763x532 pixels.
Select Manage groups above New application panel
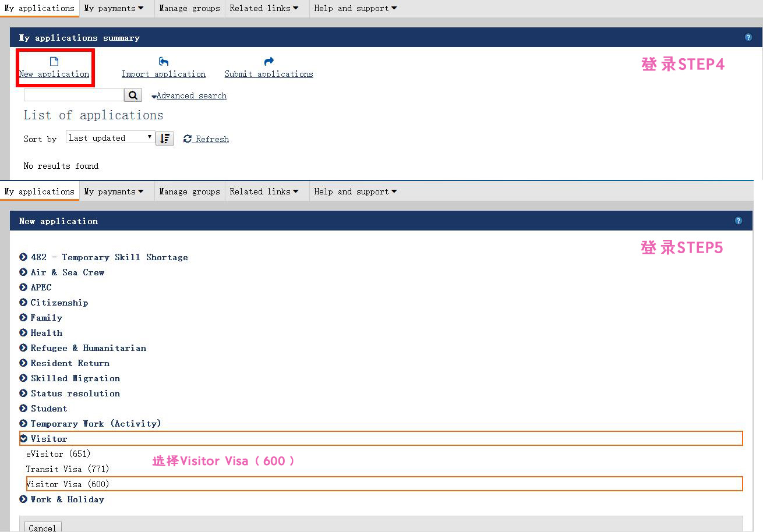click(x=189, y=191)
